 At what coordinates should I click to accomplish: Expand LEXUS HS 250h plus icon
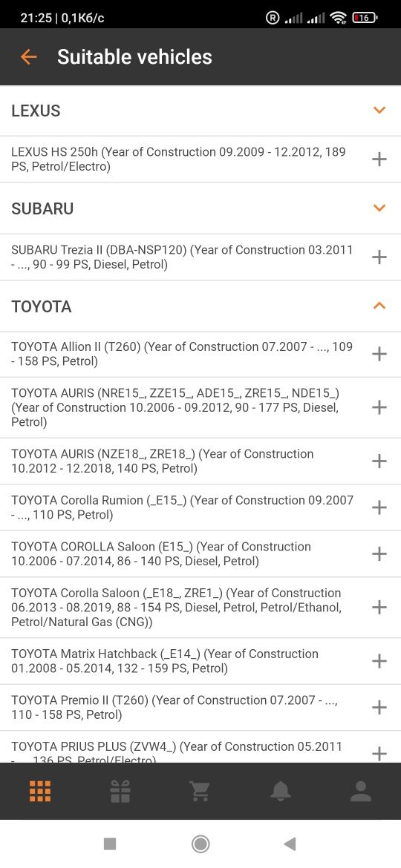click(x=379, y=160)
